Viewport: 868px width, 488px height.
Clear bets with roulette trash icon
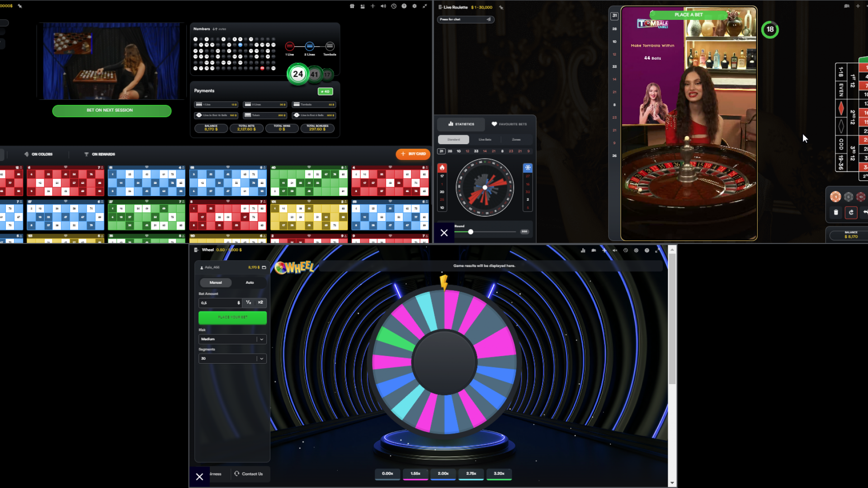tap(836, 212)
